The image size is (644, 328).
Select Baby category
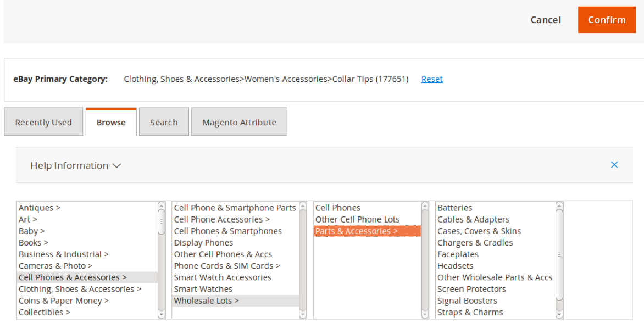click(87, 231)
